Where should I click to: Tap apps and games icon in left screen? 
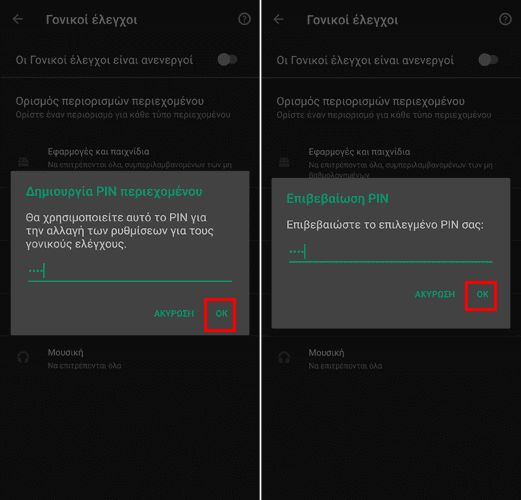coord(23,163)
